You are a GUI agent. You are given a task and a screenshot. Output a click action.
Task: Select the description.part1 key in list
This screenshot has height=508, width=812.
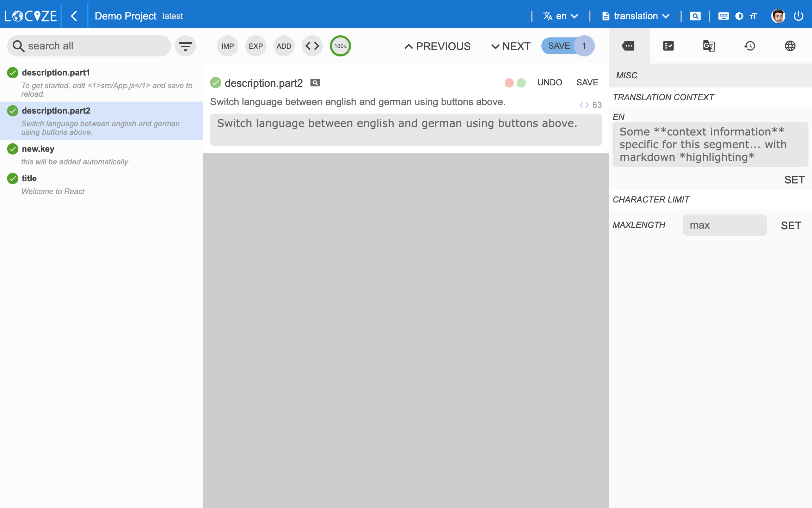click(56, 73)
